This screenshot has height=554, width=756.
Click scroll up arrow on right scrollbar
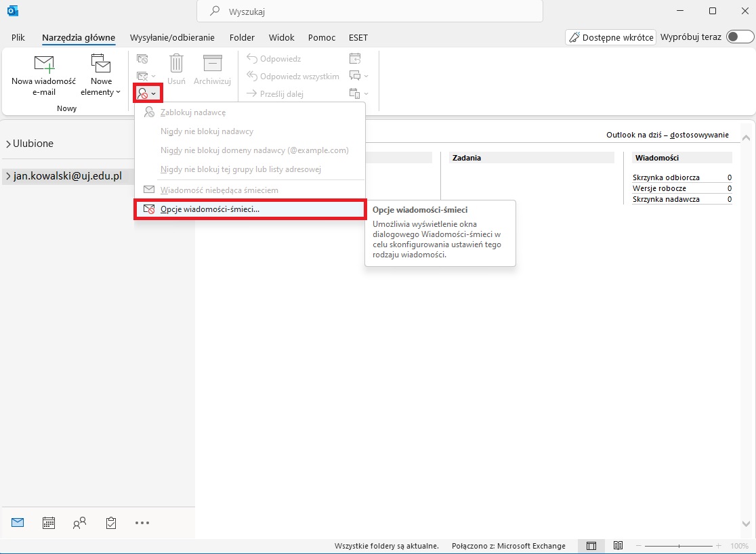[746, 138]
